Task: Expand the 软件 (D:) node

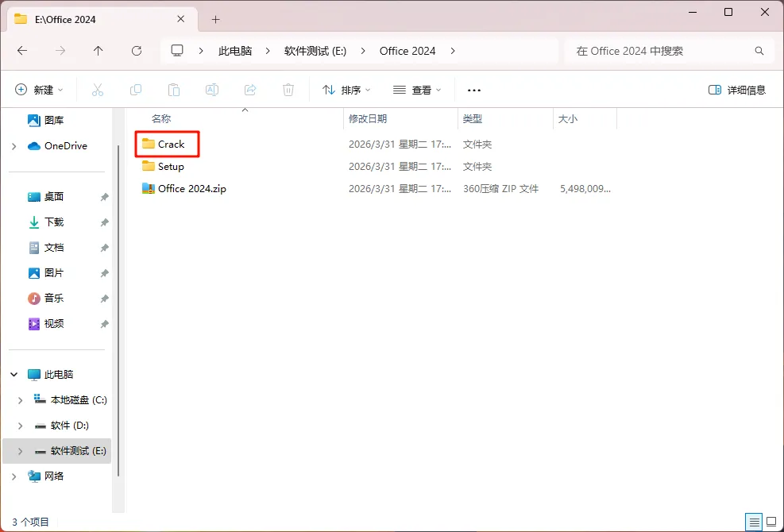Action: coord(20,426)
